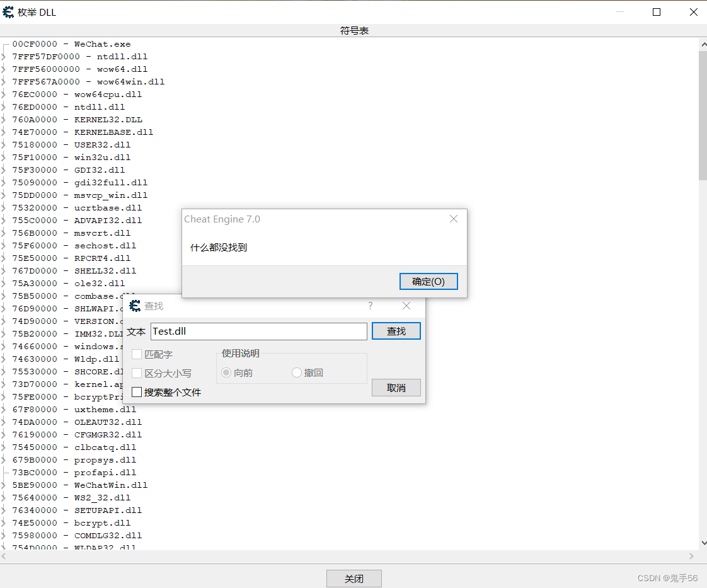Select the 撤回 radio button
This screenshot has height=588, width=707.
297,372
